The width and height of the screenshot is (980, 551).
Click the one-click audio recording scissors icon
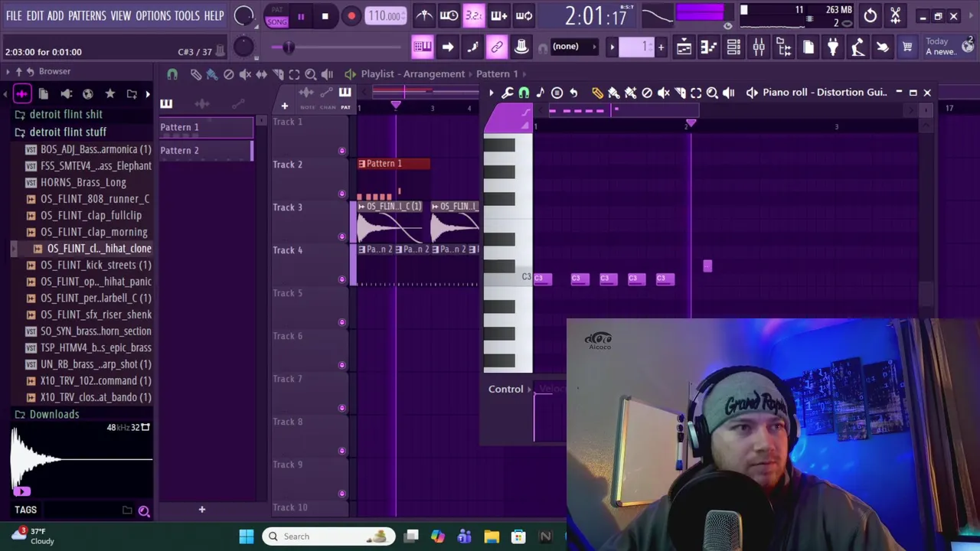click(895, 15)
